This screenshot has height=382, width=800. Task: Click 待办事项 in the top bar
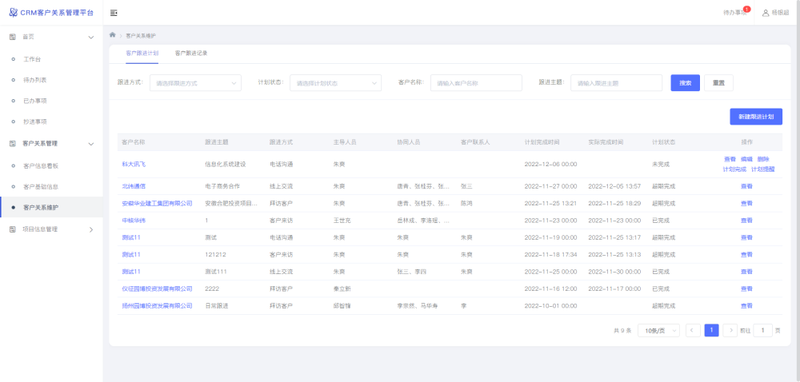(x=735, y=13)
